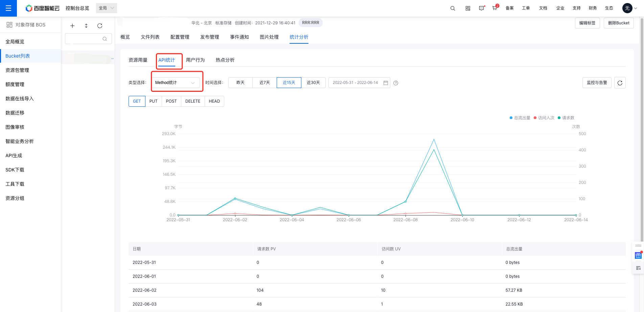
Task: Open the hamburger main menu
Action: (x=8, y=8)
